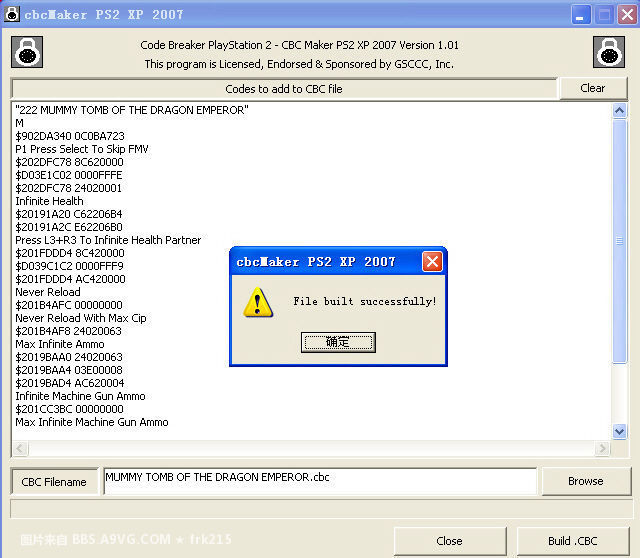Click the Build .CBC button
Viewport: 640px width, 558px height.
click(573, 541)
